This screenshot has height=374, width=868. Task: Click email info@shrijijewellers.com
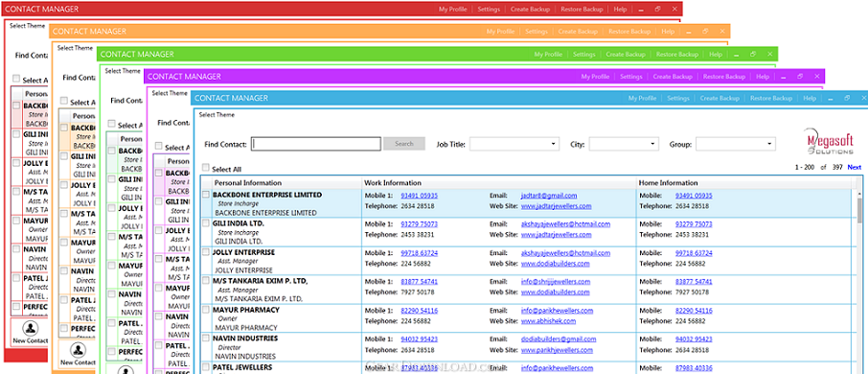557,282
